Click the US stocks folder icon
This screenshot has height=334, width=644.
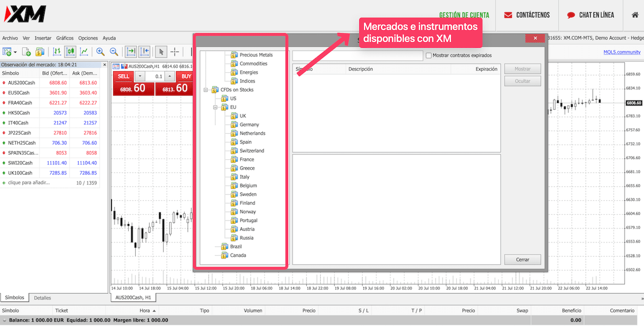224,98
